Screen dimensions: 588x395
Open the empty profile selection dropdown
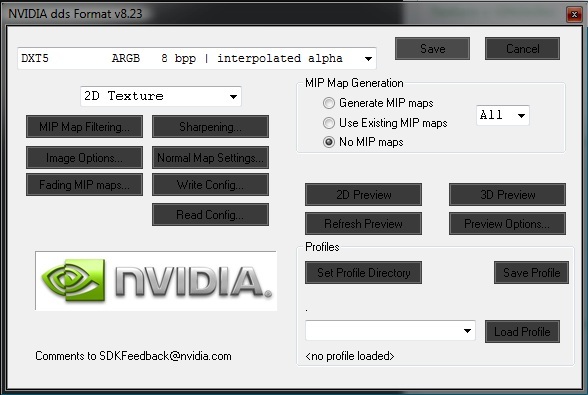coord(390,331)
